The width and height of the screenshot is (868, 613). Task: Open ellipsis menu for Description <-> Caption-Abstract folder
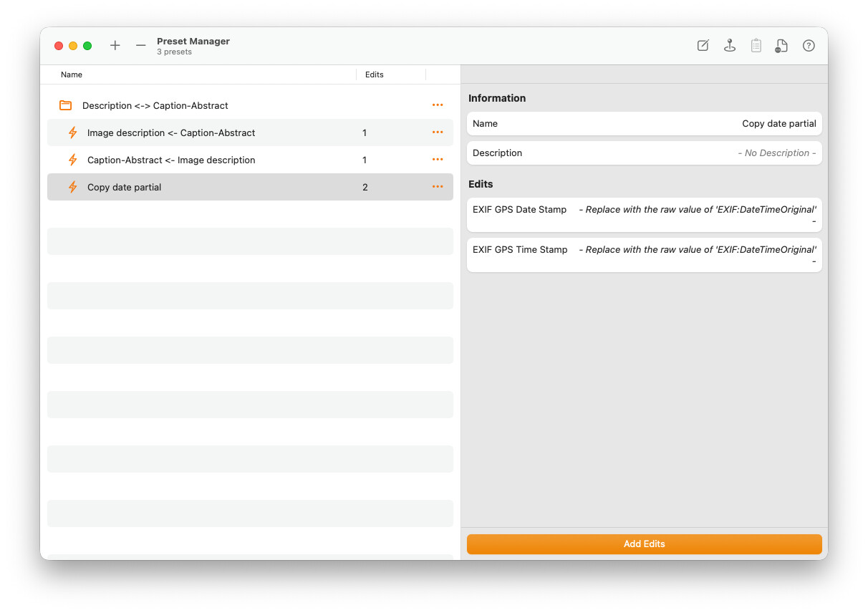(x=438, y=105)
